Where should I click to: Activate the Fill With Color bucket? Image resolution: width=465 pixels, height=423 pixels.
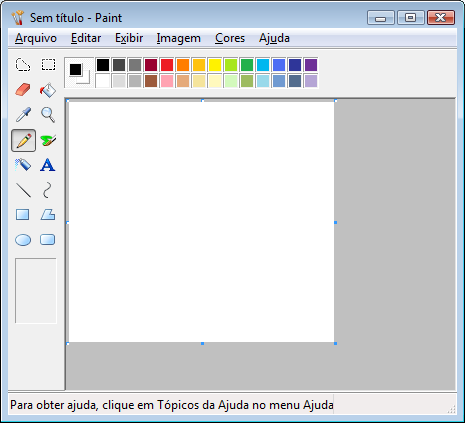pyautogui.click(x=48, y=90)
